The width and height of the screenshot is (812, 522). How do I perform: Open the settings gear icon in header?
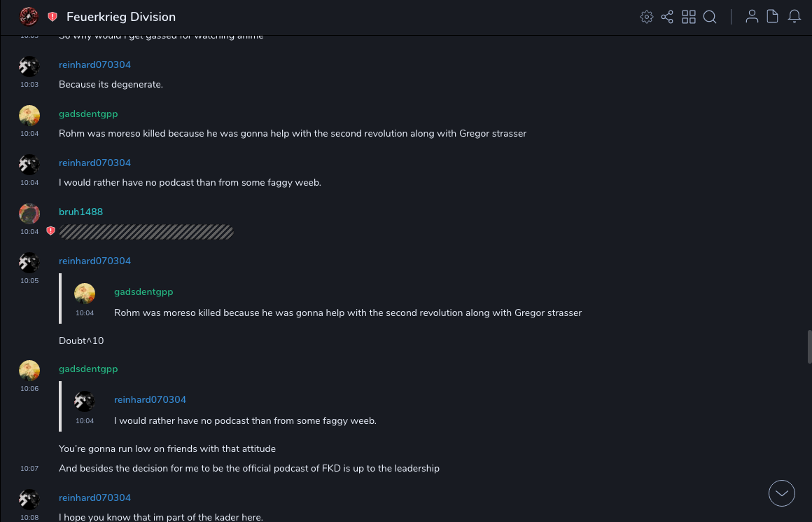[647, 17]
